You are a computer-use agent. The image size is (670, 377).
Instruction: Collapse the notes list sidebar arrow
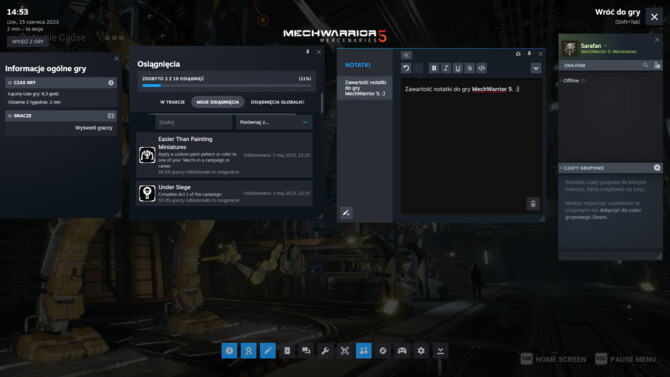[406, 55]
